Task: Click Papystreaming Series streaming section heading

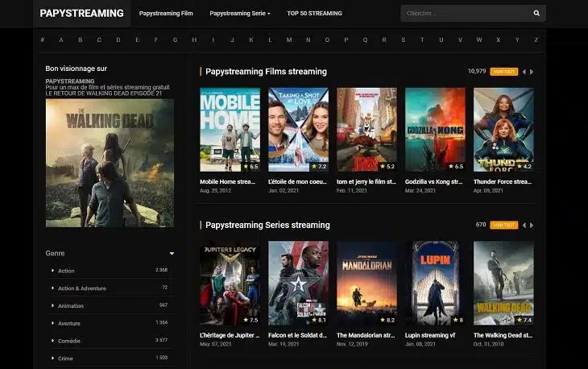Action: (x=267, y=225)
